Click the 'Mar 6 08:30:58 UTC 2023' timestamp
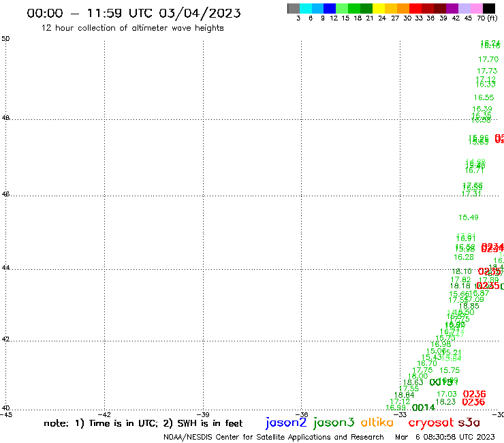 [445, 437]
